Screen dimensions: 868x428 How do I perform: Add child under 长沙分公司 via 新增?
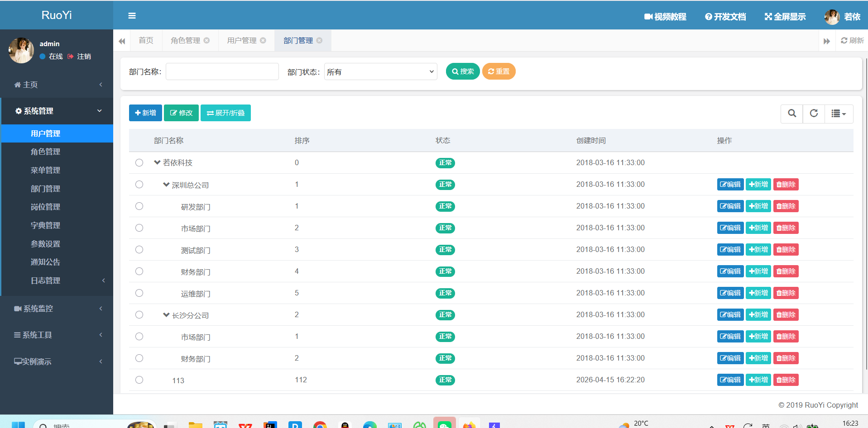[758, 315]
